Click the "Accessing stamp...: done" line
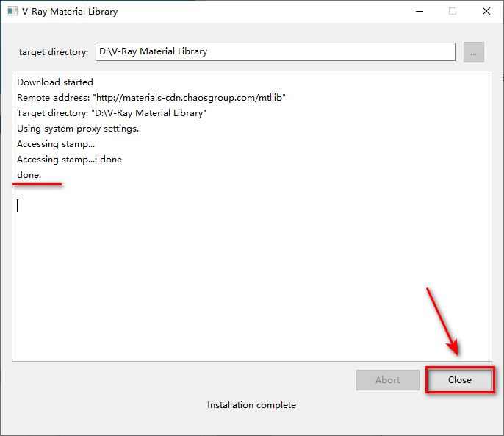This screenshot has width=504, height=436. pos(69,160)
